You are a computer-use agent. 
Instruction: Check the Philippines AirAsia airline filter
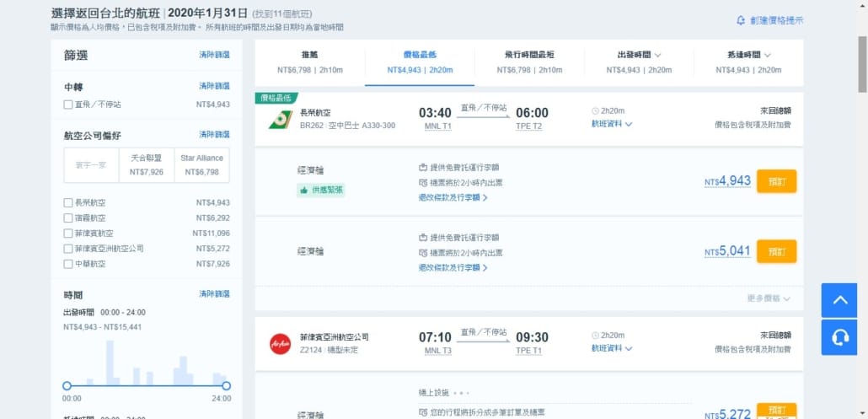tap(68, 249)
